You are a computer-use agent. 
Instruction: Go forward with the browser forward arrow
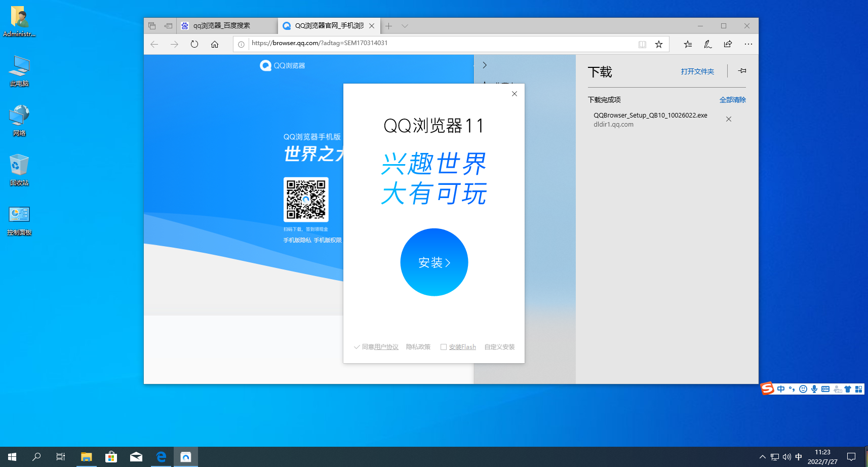[174, 45]
